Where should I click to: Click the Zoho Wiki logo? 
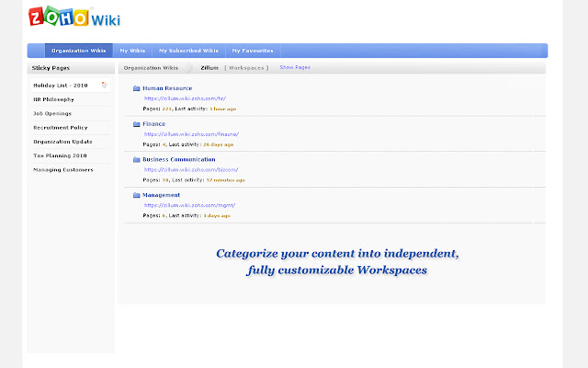pos(74,17)
